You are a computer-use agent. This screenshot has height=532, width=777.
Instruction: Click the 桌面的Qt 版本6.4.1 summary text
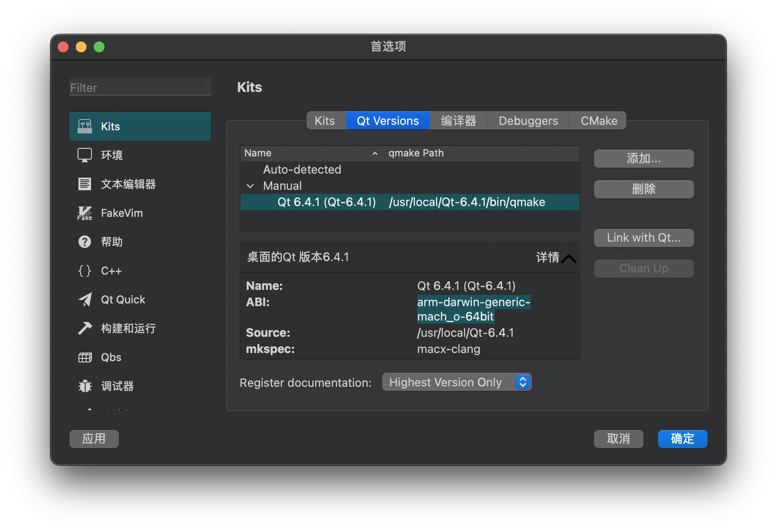click(298, 257)
